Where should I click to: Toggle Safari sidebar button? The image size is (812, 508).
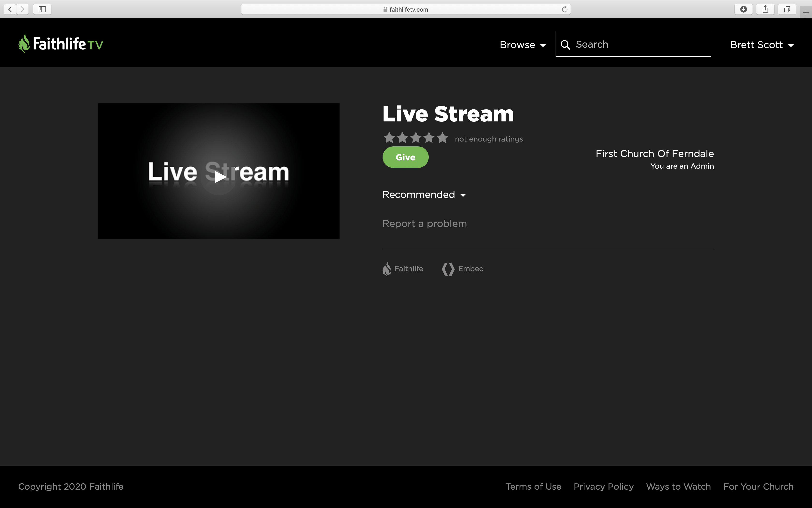pos(42,9)
